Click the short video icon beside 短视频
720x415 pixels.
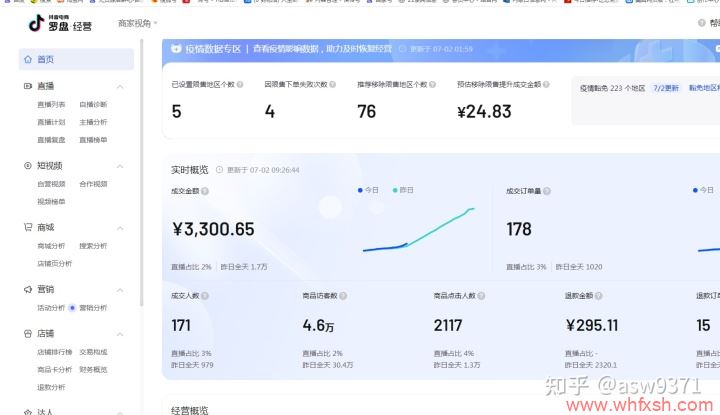[28, 166]
